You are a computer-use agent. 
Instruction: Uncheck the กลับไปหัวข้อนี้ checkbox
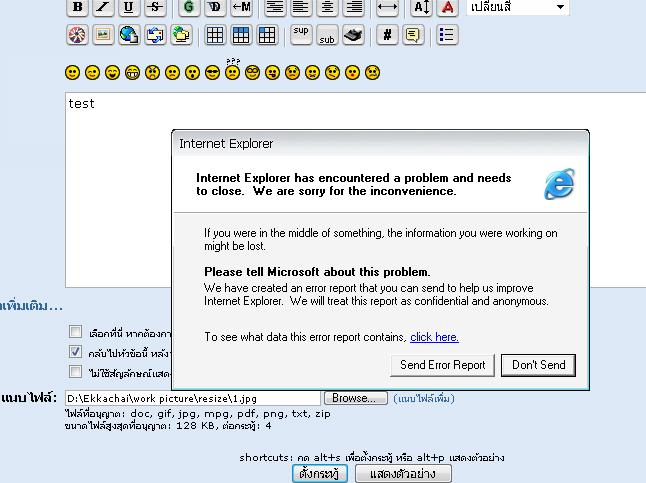pos(75,352)
